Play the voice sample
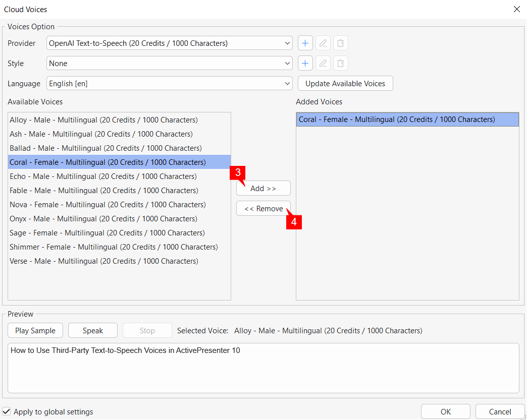The height and width of the screenshot is (420, 527). point(35,331)
